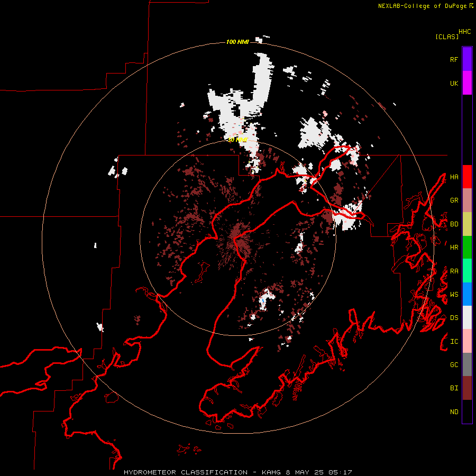The width and height of the screenshot is (476, 476).
Task: Click the HA legend label
Action: (454, 177)
